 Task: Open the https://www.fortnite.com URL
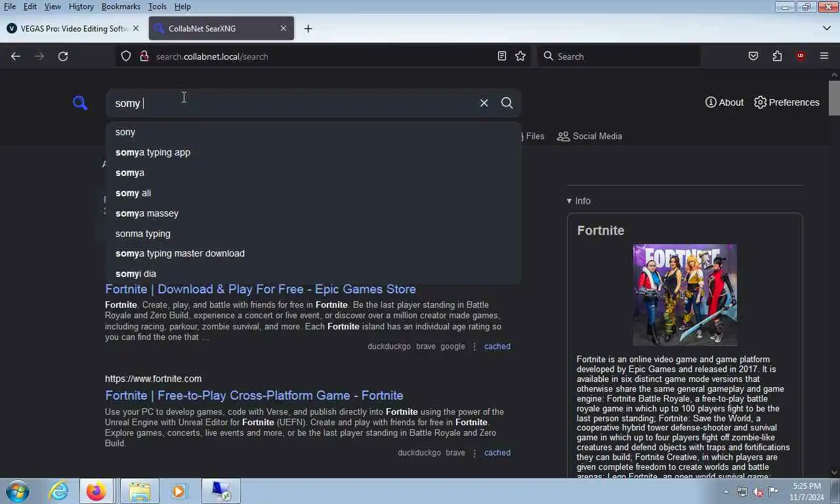point(153,379)
